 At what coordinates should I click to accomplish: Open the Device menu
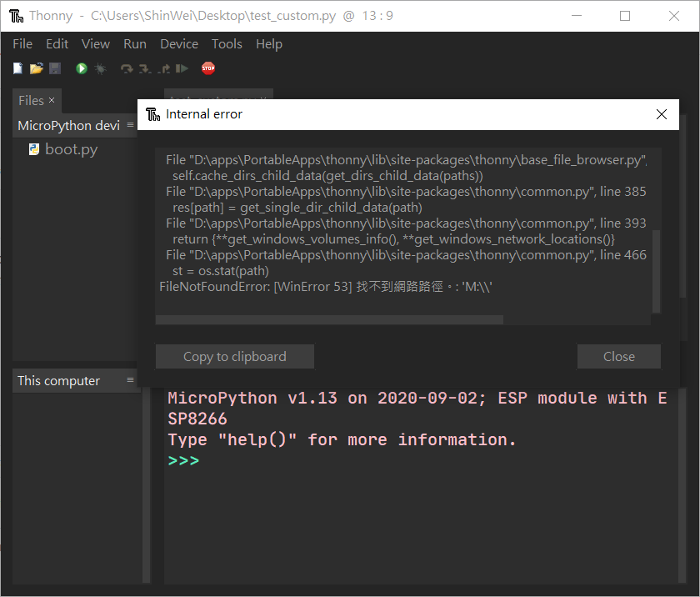click(x=178, y=43)
